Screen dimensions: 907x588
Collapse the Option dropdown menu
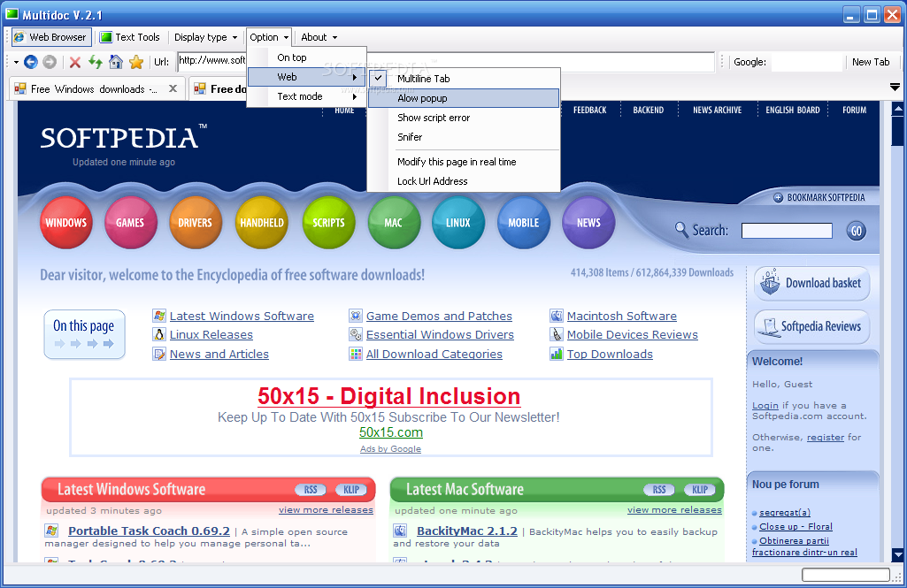[x=269, y=37]
